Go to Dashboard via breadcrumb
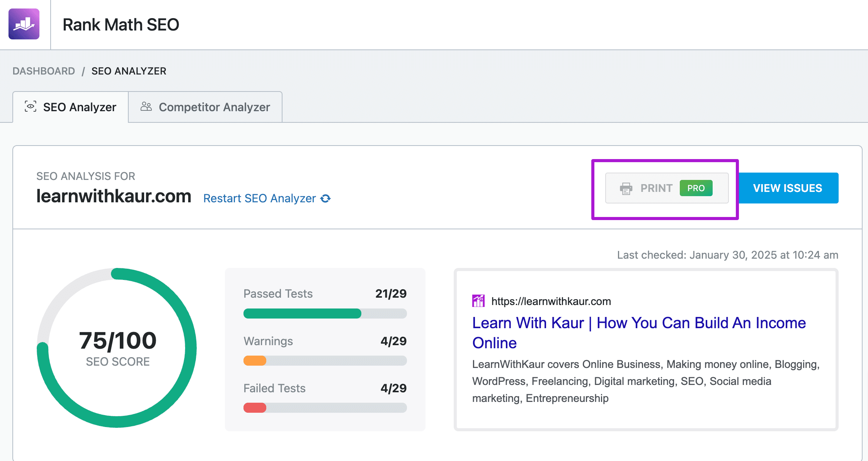This screenshot has width=868, height=461. 44,71
